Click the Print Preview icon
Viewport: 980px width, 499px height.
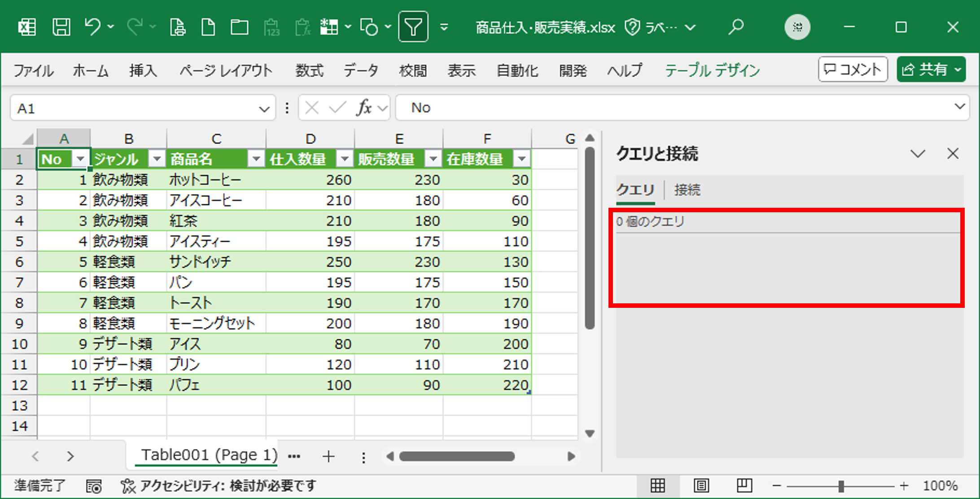(178, 27)
